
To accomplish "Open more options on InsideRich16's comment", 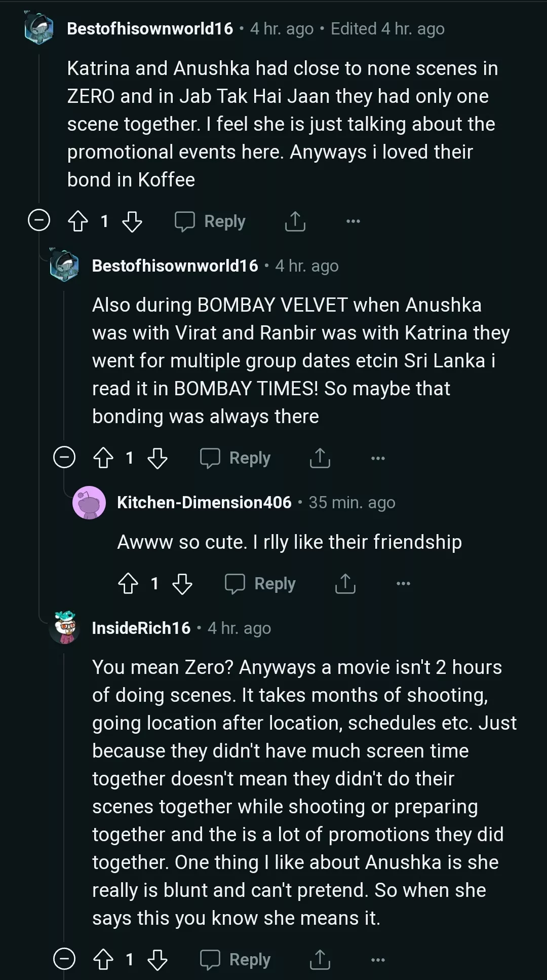I will (x=378, y=960).
